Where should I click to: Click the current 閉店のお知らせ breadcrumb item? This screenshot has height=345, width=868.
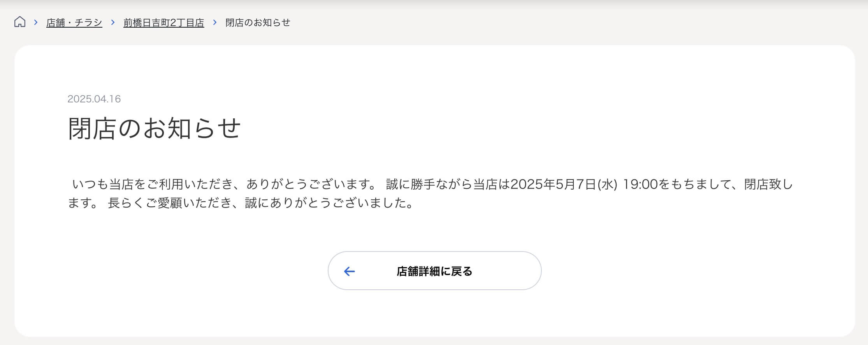[x=258, y=23]
